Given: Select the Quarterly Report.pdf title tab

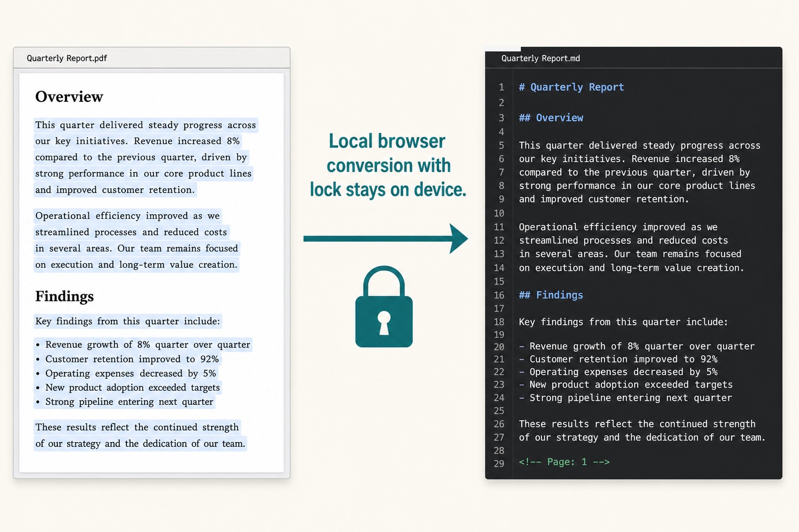Looking at the screenshot, I should click(67, 58).
